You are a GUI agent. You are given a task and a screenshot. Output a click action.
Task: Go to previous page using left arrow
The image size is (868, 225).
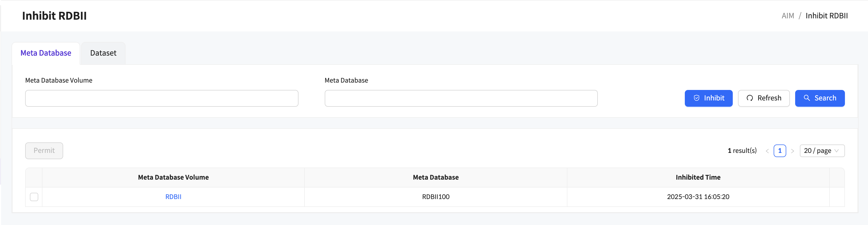point(767,151)
